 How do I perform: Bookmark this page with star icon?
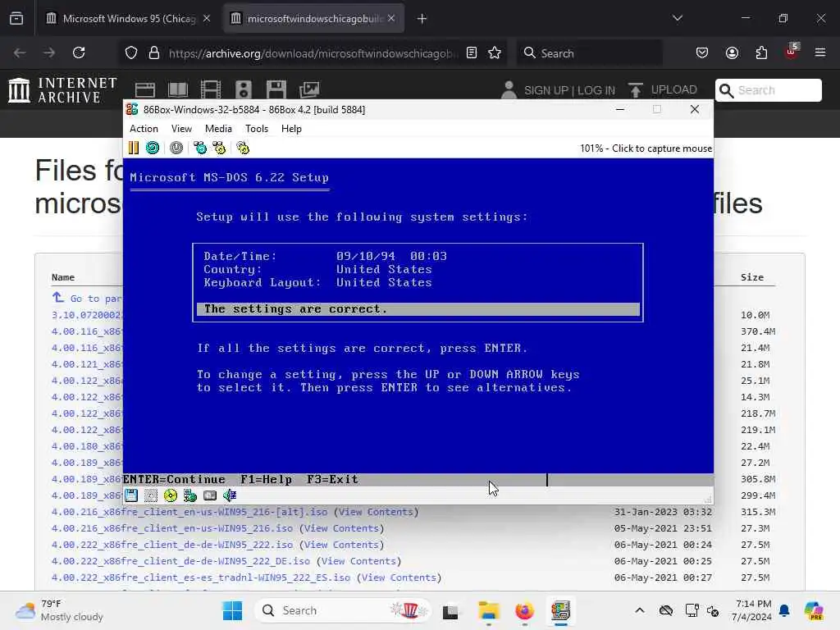pyautogui.click(x=495, y=52)
